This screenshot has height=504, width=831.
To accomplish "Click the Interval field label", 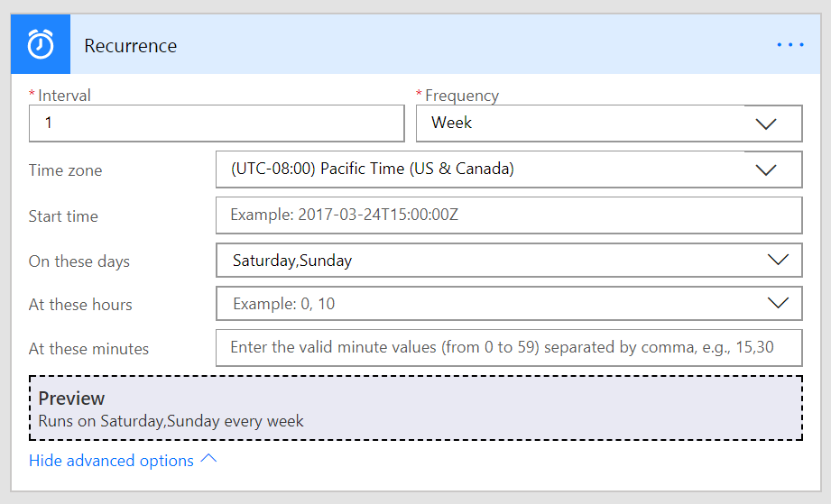I will [63, 96].
